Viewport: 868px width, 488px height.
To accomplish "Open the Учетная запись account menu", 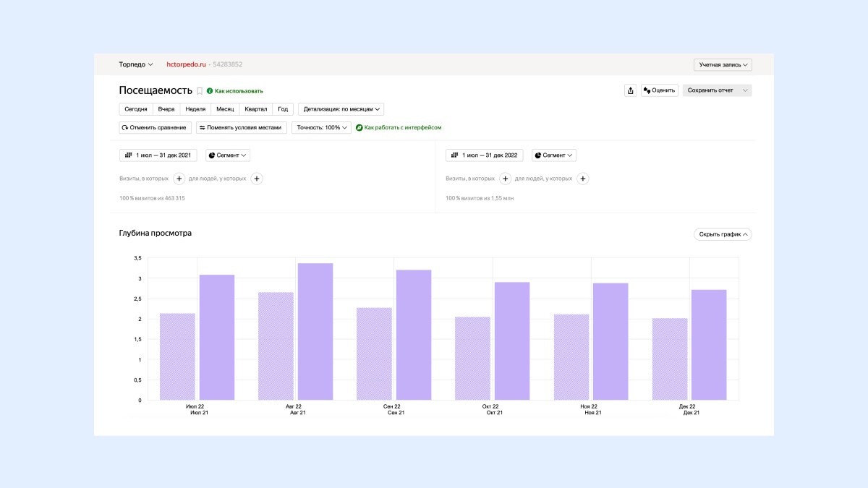I will [x=723, y=65].
